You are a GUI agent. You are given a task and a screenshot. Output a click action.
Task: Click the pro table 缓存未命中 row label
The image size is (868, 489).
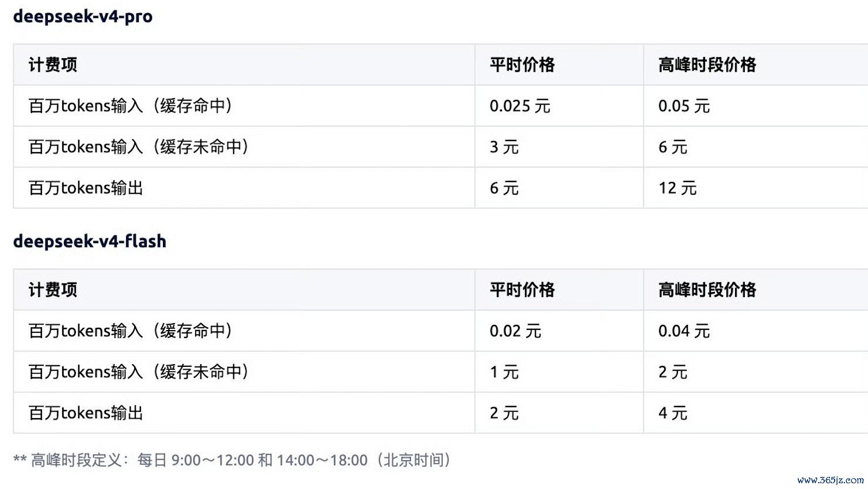[x=139, y=147]
